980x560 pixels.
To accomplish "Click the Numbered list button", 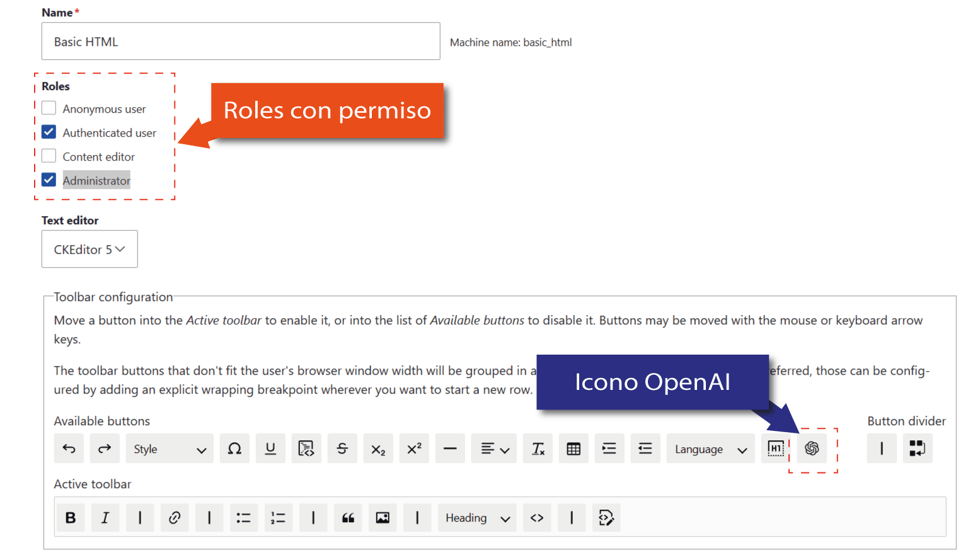I will pyautogui.click(x=279, y=518).
